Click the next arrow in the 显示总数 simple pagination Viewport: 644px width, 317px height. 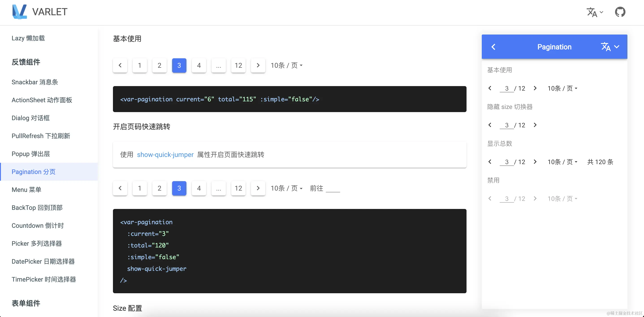tap(535, 162)
